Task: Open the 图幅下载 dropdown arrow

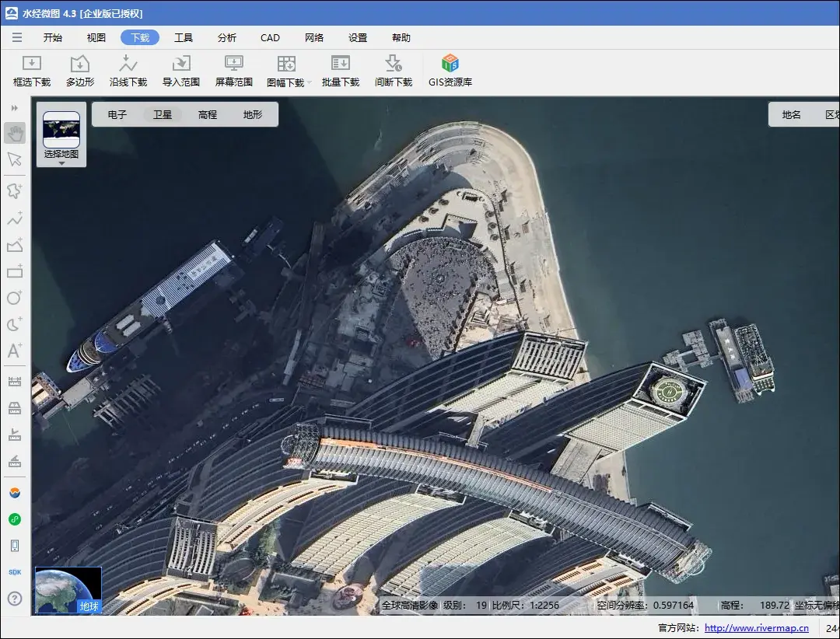Action: (309, 82)
